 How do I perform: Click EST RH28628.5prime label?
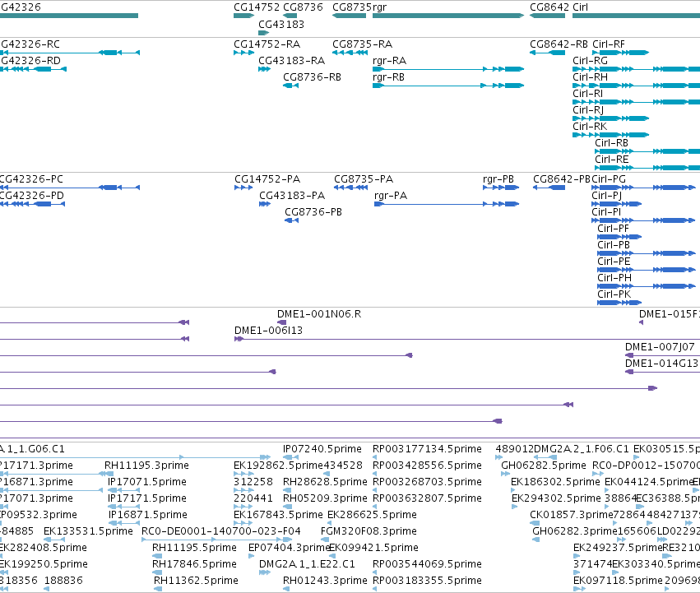325,482
